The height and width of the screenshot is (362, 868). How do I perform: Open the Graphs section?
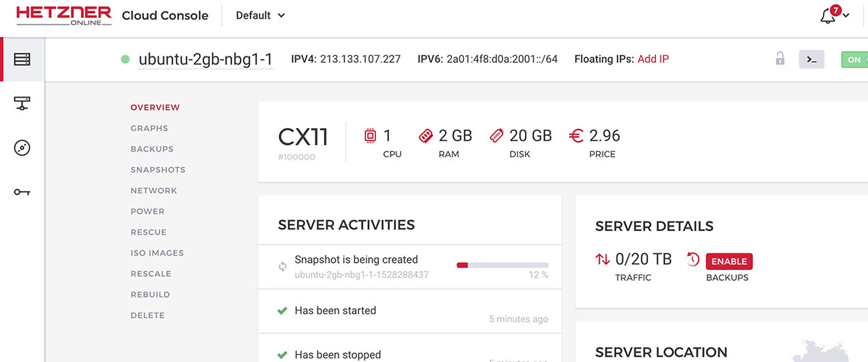pyautogui.click(x=149, y=128)
